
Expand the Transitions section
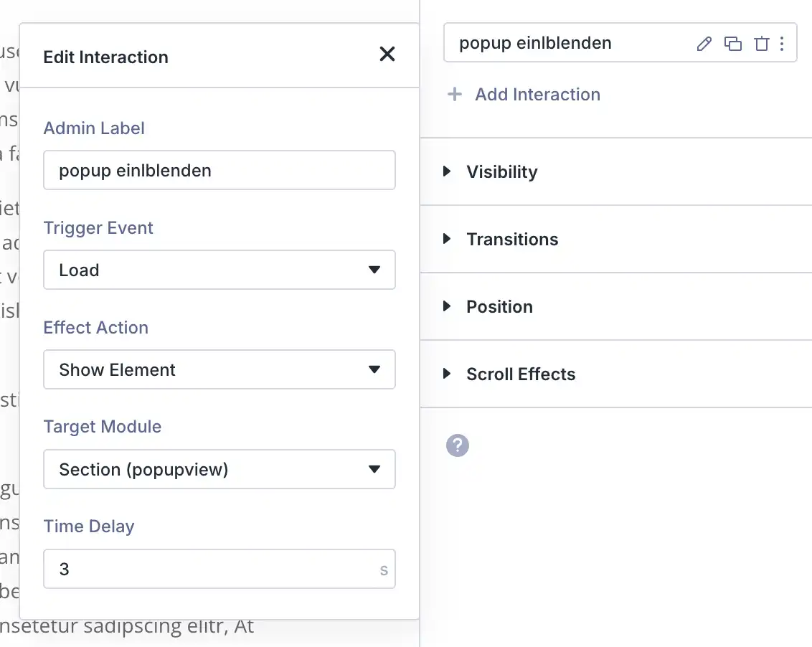click(x=512, y=239)
